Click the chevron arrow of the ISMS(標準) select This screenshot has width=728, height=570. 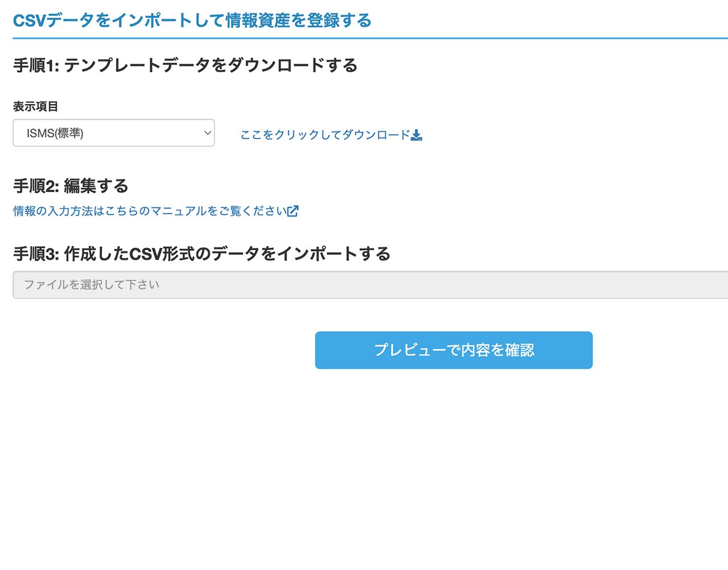coord(208,133)
